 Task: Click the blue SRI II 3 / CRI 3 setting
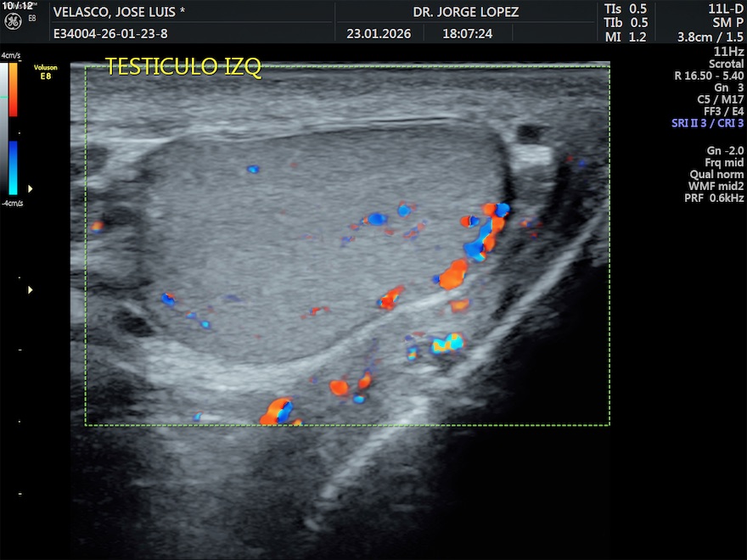point(707,123)
